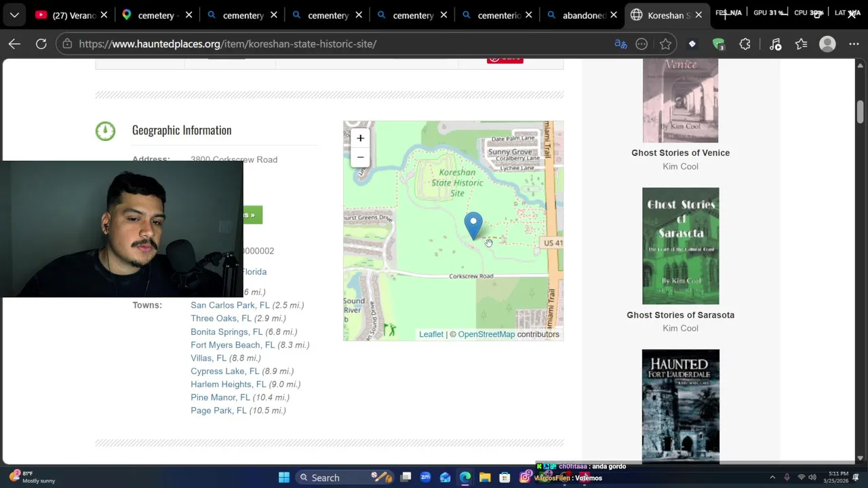Open the browser profile avatar
This screenshot has height=488, width=868.
coord(827,44)
